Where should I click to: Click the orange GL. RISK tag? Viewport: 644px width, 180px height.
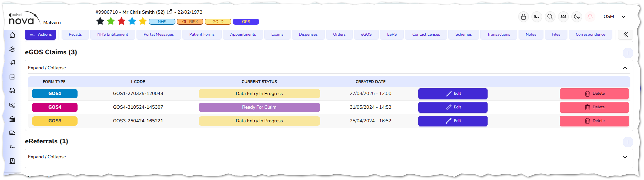pyautogui.click(x=190, y=22)
